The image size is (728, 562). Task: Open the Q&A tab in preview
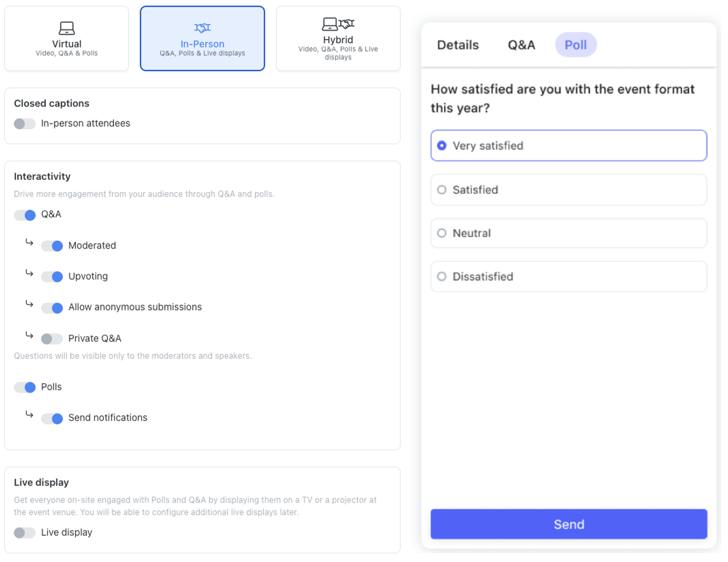pos(521,45)
